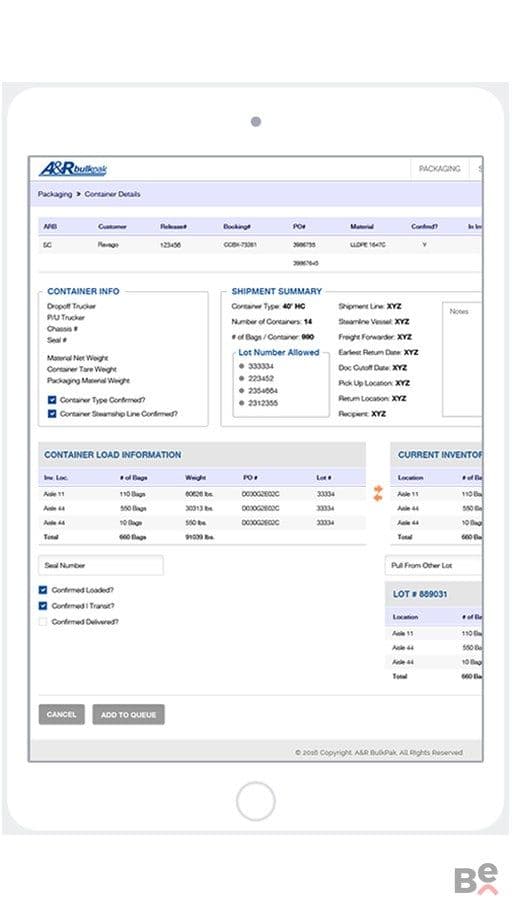The image size is (512, 916).
Task: Click Freight Forwarder XYZ text
Action: click(x=375, y=337)
